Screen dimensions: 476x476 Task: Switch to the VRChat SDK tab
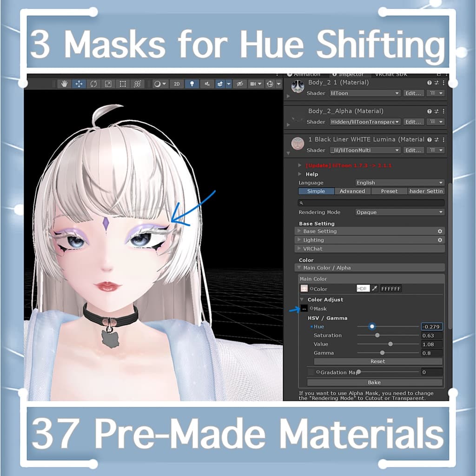click(391, 74)
